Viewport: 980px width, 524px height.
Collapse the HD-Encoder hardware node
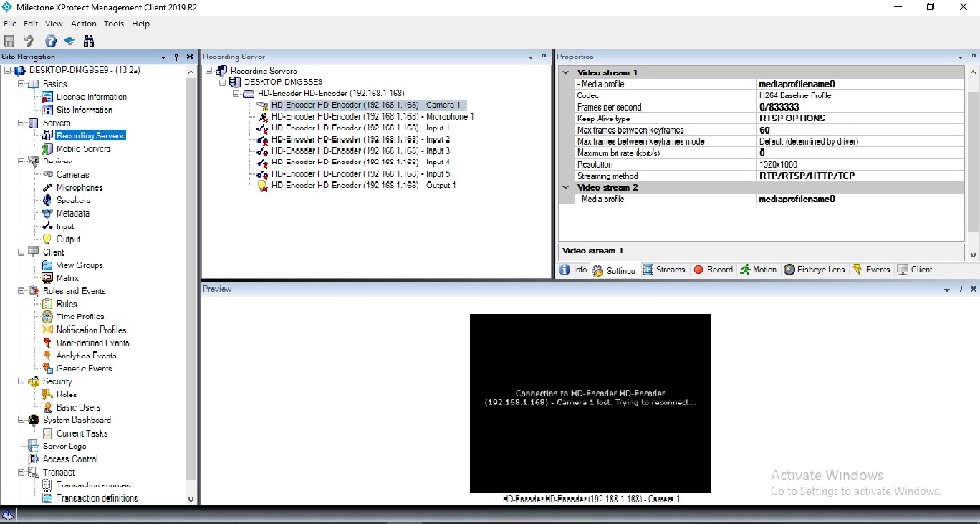pos(236,93)
